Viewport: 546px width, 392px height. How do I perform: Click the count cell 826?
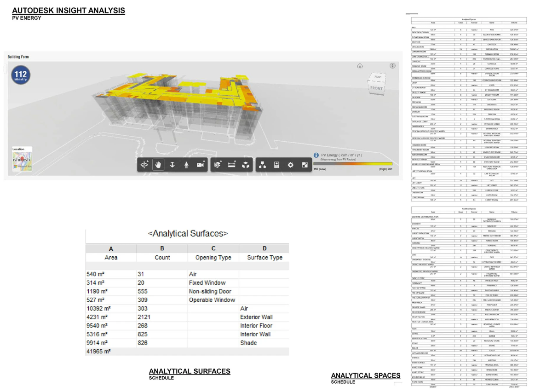pos(162,343)
